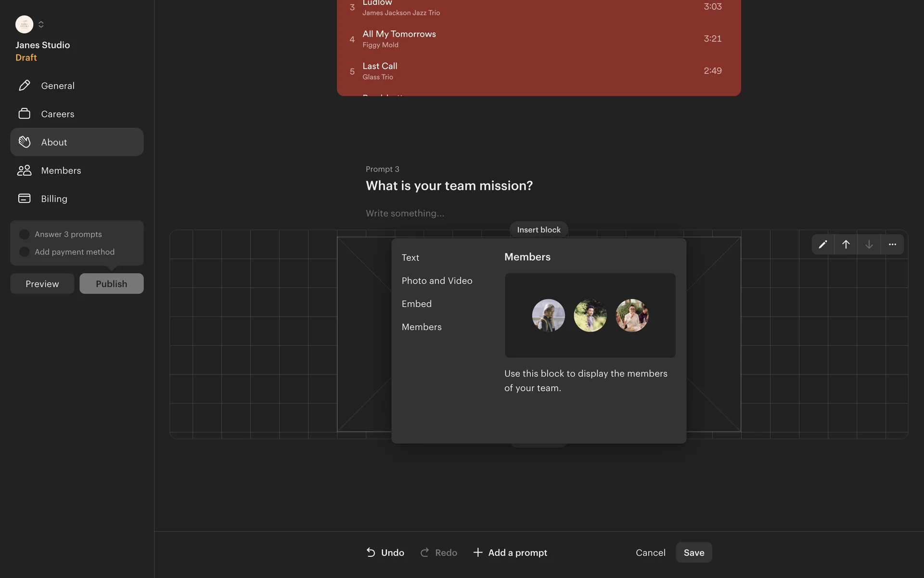Image resolution: width=924 pixels, height=578 pixels.
Task: Click the Write something text field
Action: [405, 213]
